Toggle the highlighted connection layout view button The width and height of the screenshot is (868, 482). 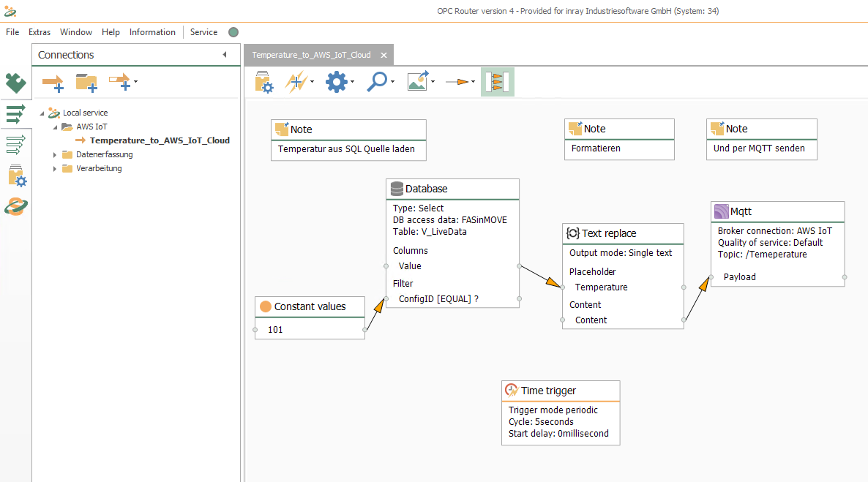point(498,82)
